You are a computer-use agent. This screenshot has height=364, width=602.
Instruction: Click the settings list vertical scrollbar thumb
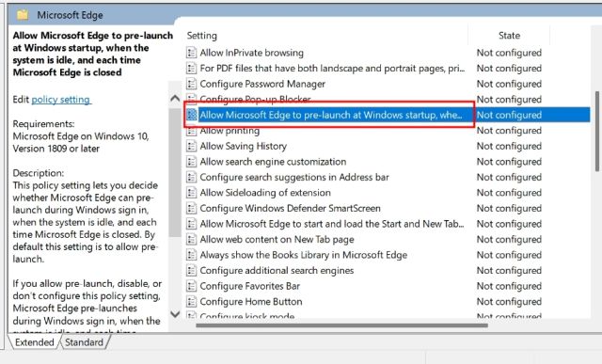tap(597, 132)
